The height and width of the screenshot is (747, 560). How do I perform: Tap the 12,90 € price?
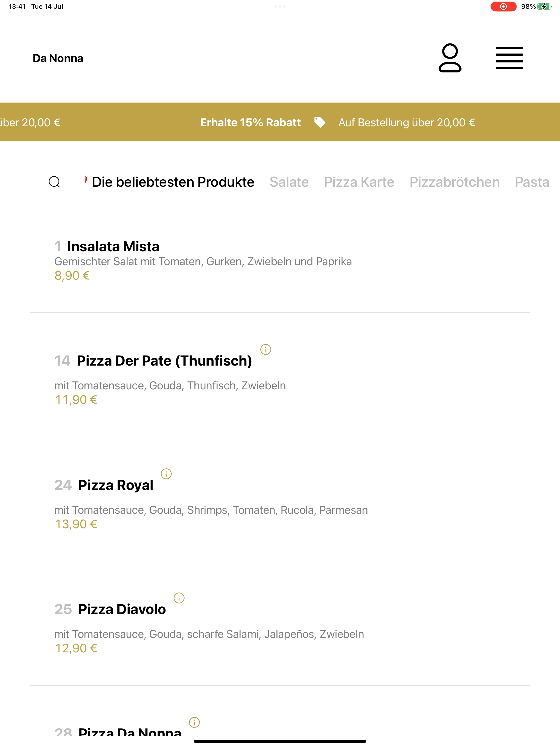pyautogui.click(x=76, y=648)
